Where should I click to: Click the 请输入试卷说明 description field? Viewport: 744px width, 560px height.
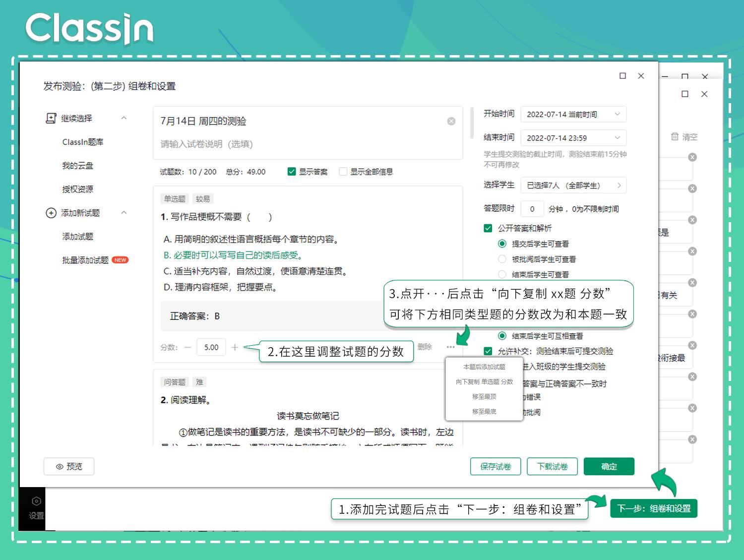[x=308, y=144]
